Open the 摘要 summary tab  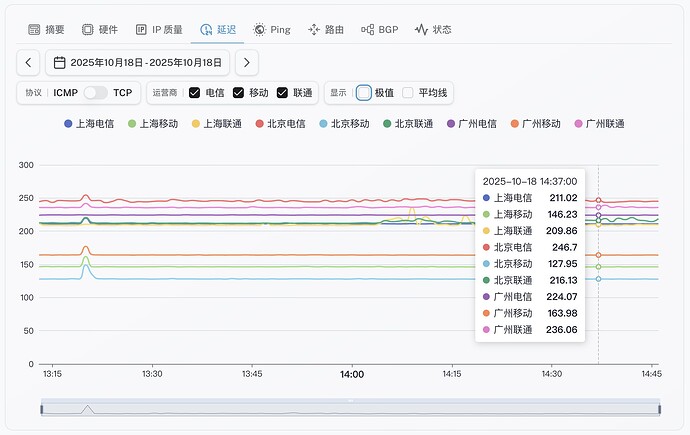point(46,29)
